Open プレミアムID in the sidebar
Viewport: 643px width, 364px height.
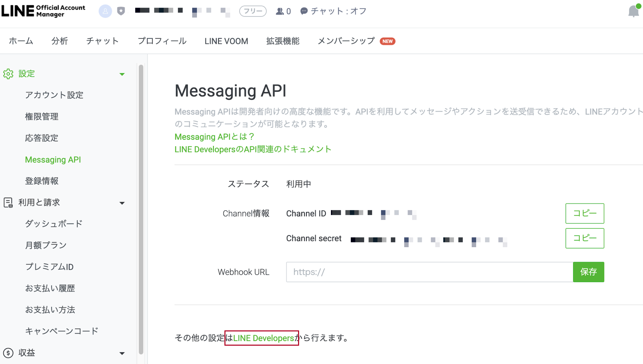pos(49,267)
